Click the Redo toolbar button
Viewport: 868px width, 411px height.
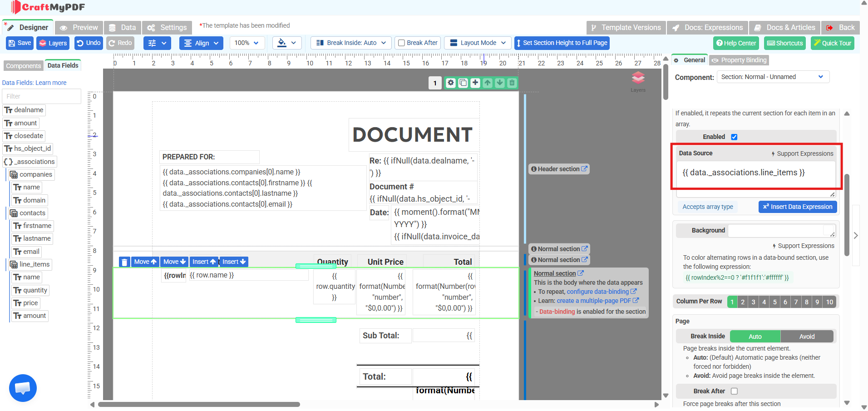point(120,43)
